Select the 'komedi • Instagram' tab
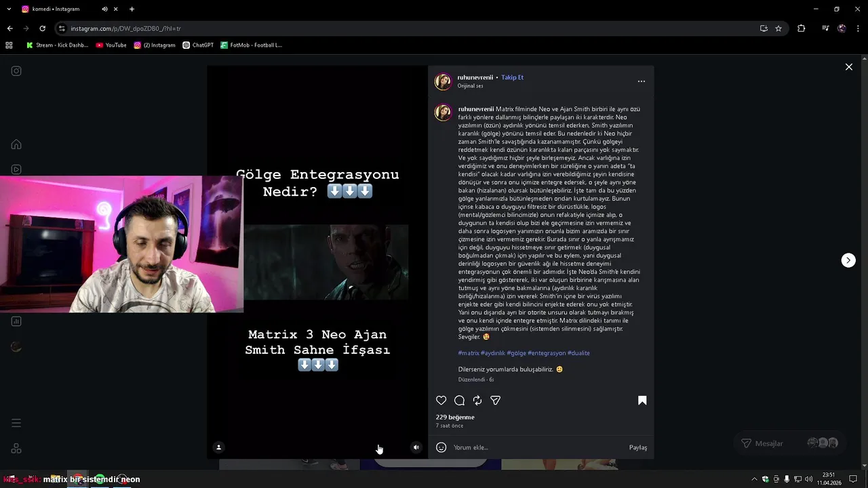 56,9
